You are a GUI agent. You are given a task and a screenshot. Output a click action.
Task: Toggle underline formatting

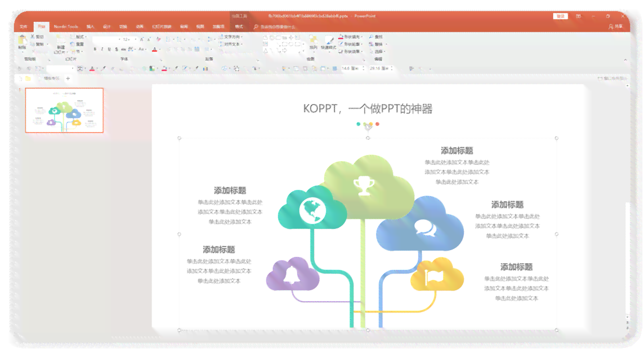[109, 49]
